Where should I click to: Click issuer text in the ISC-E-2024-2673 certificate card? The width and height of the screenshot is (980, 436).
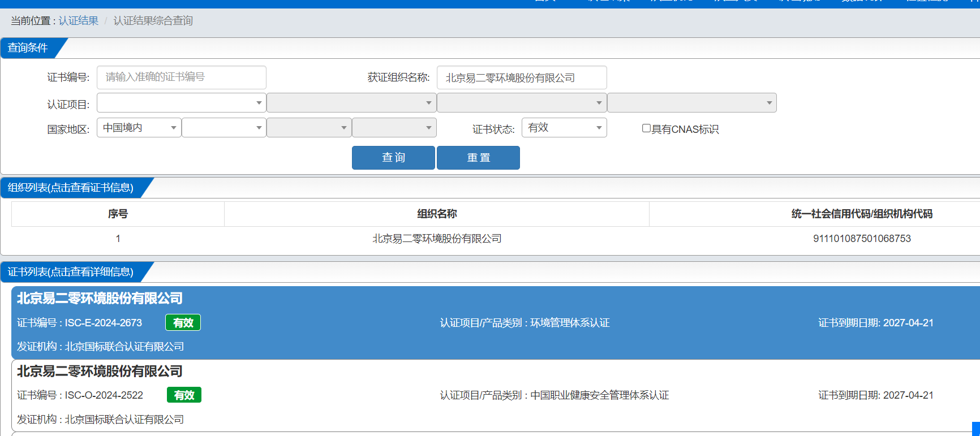[100, 347]
